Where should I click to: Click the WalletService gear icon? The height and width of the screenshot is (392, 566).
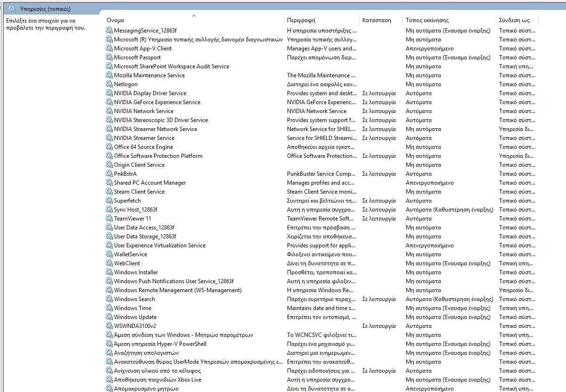click(109, 254)
